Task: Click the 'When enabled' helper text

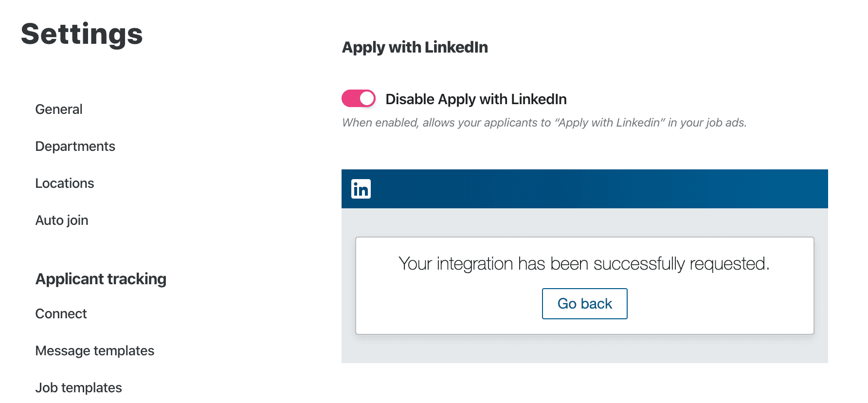Action: pos(544,123)
